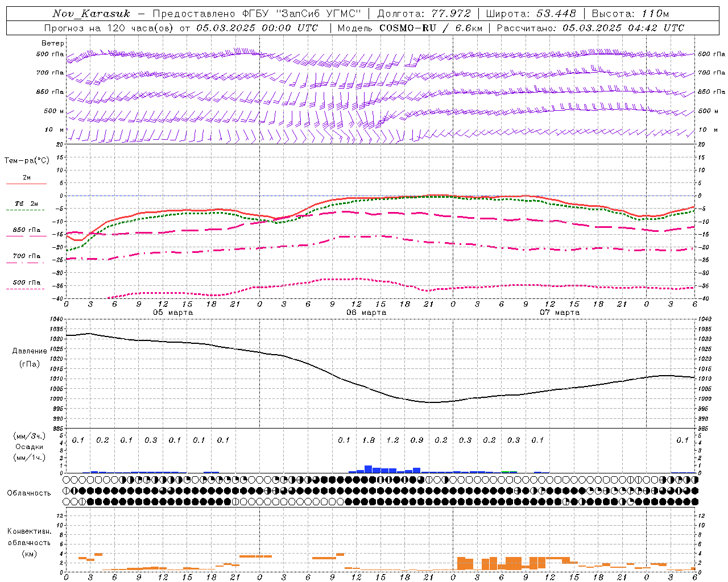728x582 pixels.
Task: Click the 'Тем-ра(°C)' temperature label
Action: (x=27, y=161)
